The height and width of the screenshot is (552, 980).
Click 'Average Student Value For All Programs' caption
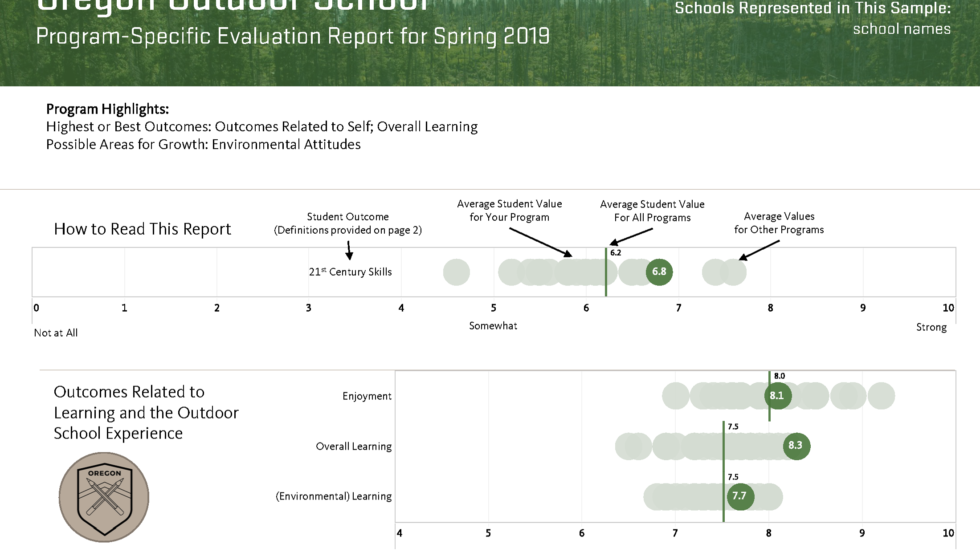pos(653,211)
